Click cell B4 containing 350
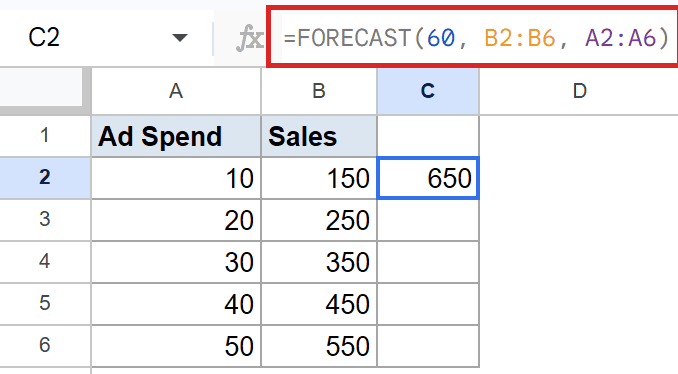Image resolution: width=678 pixels, height=374 pixels. point(319,262)
